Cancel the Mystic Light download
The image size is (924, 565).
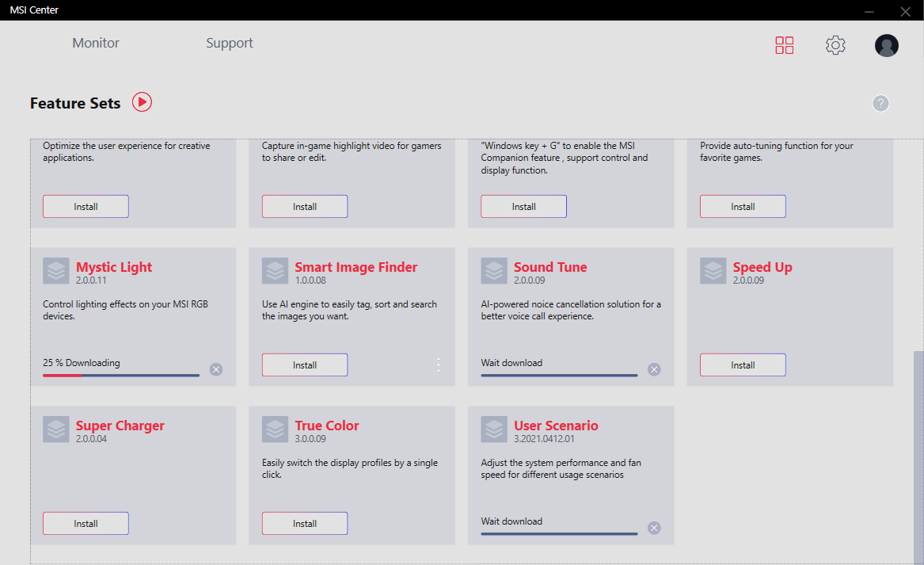tap(216, 369)
